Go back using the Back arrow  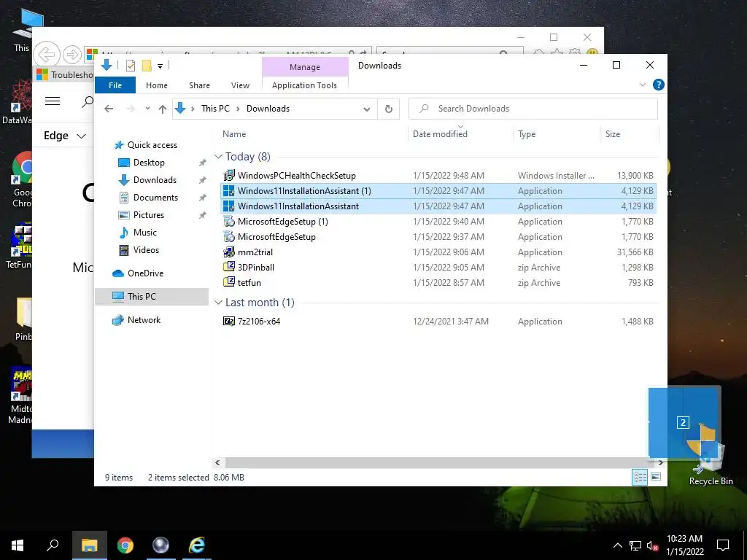tap(109, 109)
